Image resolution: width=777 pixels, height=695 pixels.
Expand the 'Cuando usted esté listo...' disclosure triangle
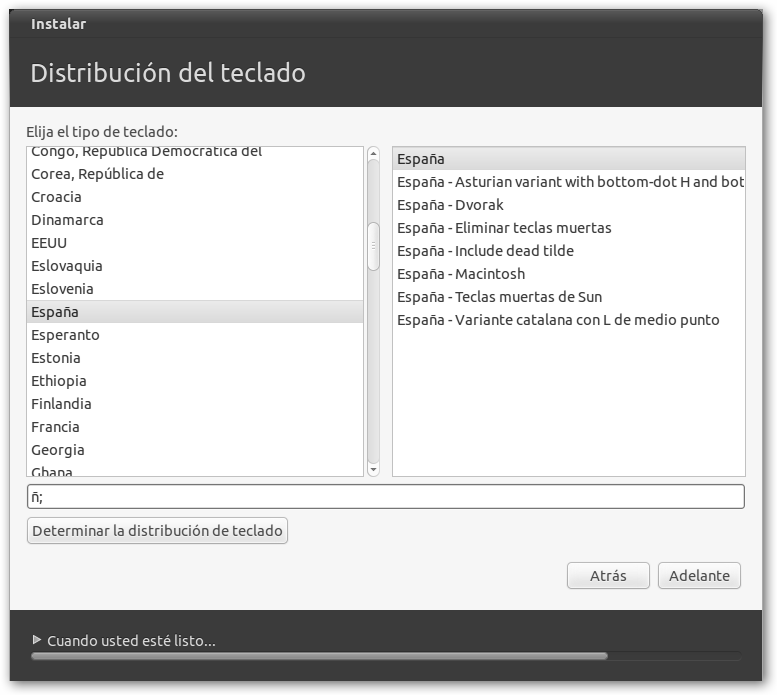(x=38, y=640)
